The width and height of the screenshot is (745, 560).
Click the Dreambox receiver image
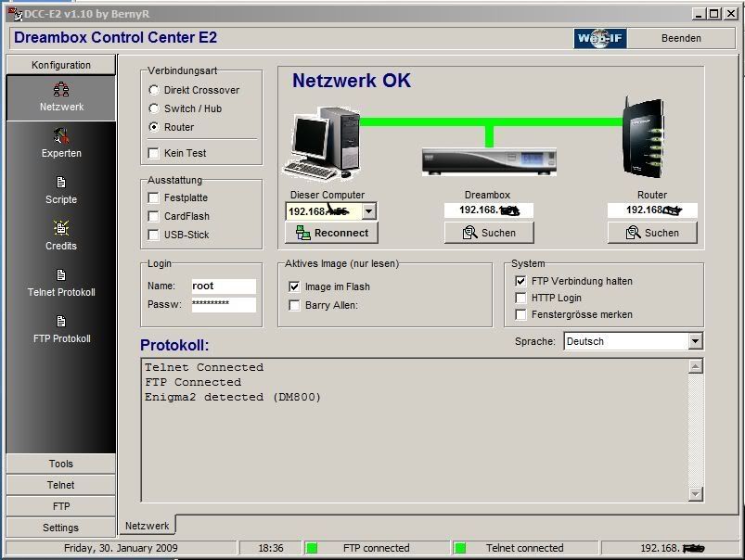coord(489,162)
